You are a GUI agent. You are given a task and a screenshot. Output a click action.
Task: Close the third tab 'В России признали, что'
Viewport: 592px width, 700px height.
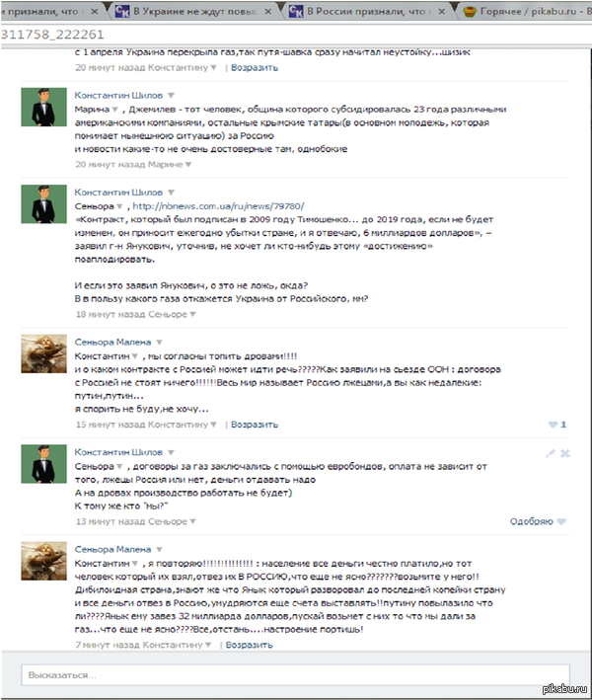pyautogui.click(x=441, y=12)
